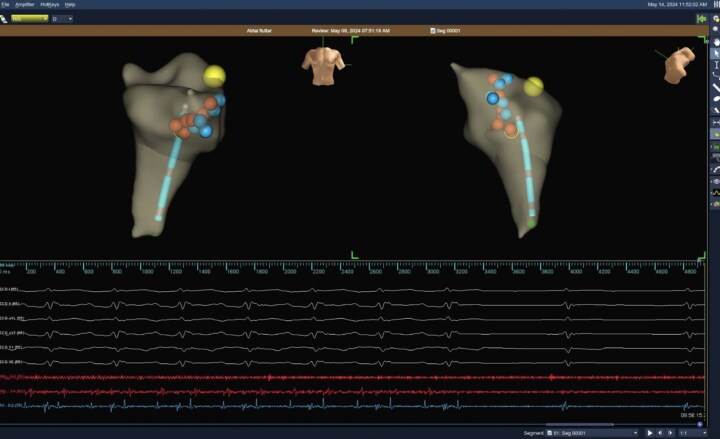Expand the D selector dropdown

[62, 19]
